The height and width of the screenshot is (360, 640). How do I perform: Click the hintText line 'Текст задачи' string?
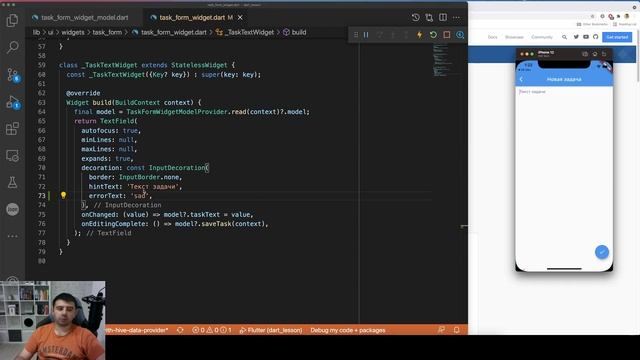pos(154,187)
